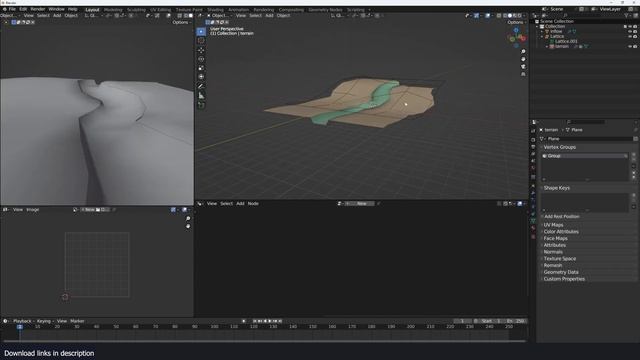Open View Layer properties tab icon
Screen dimensions: 640x360
pyautogui.click(x=533, y=153)
